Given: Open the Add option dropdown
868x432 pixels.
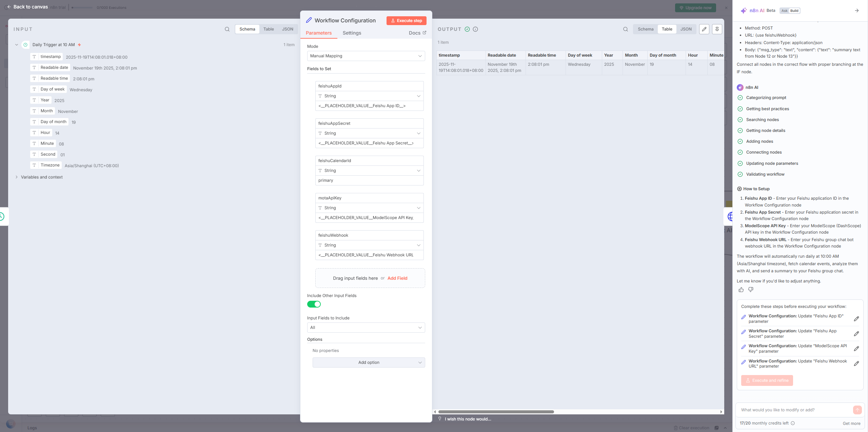Looking at the screenshot, I should [368, 362].
